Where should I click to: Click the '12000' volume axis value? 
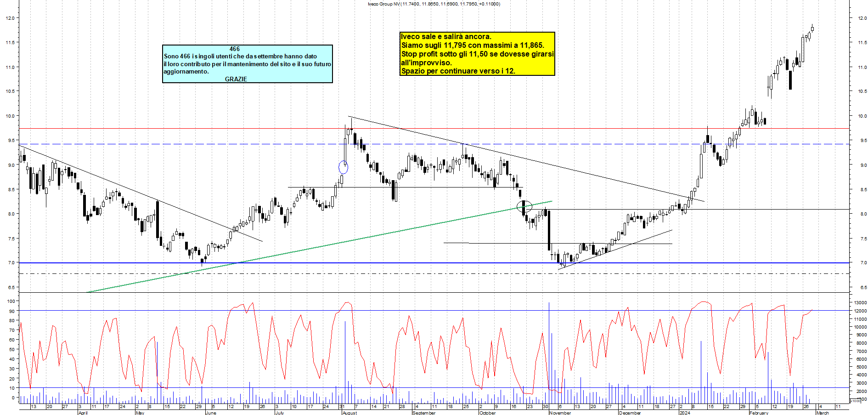tap(860, 311)
